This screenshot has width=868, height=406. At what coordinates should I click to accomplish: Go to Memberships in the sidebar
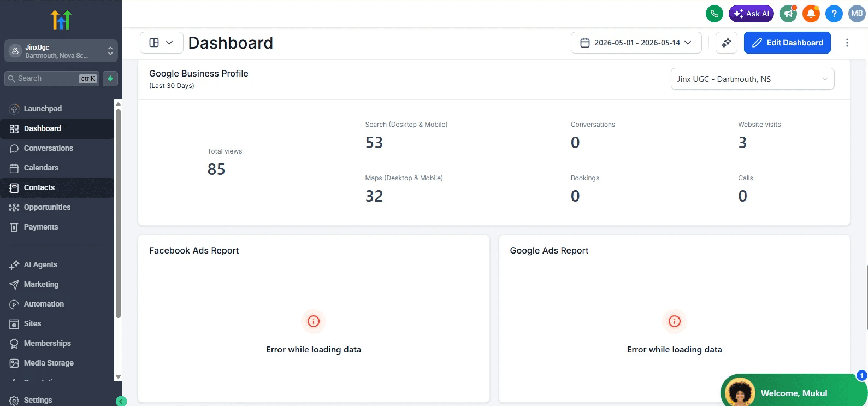pos(57,343)
